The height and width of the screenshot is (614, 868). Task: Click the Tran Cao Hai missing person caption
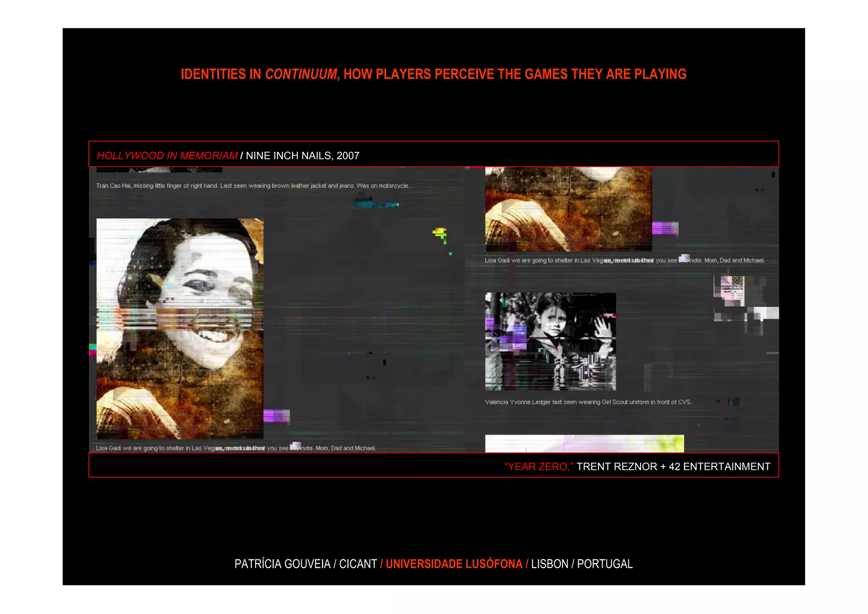pyautogui.click(x=253, y=186)
